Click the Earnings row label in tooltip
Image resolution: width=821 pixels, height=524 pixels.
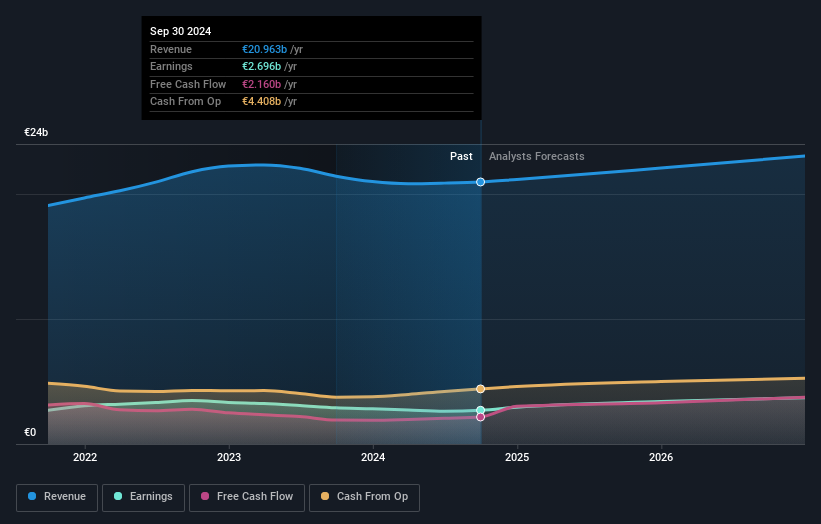pyautogui.click(x=171, y=66)
